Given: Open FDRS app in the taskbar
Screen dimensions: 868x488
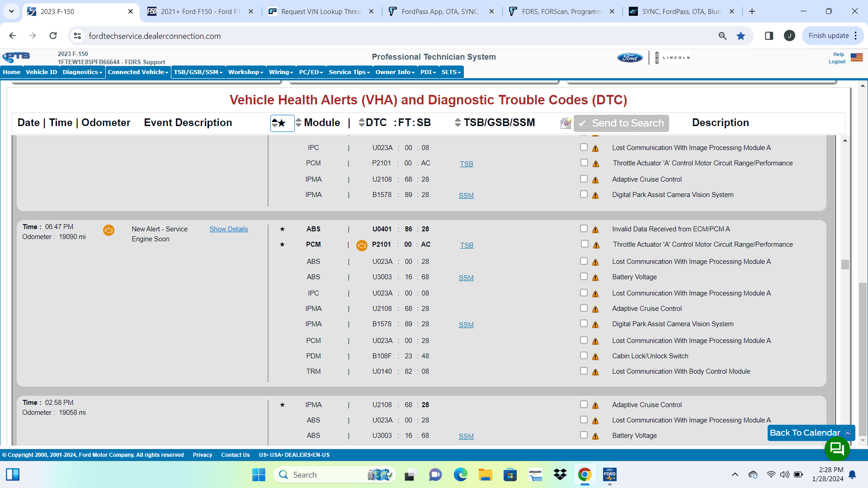Looking at the screenshot, I should tap(610, 475).
